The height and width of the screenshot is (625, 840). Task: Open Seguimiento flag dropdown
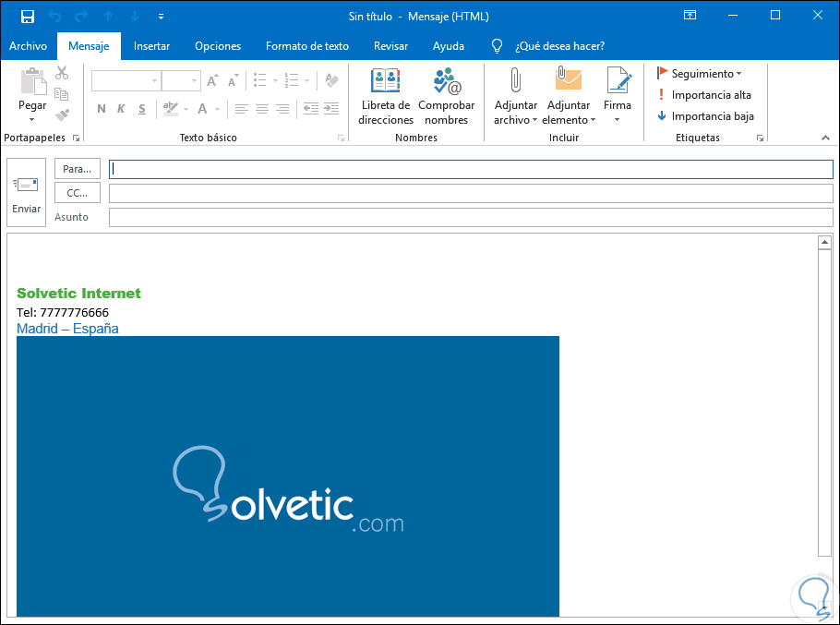pyautogui.click(x=700, y=73)
